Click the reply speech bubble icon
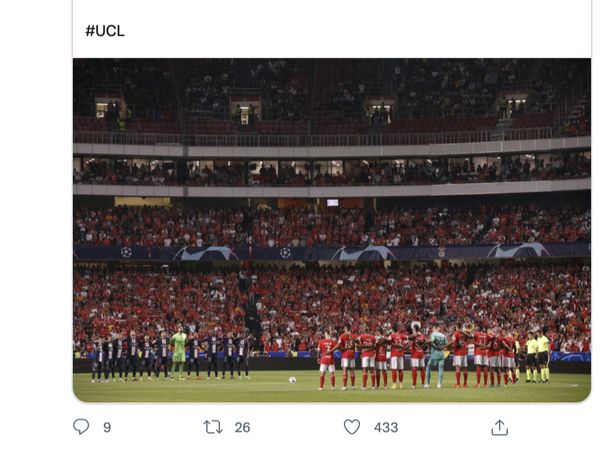Viewport: 600px width, 449px height. click(x=81, y=427)
